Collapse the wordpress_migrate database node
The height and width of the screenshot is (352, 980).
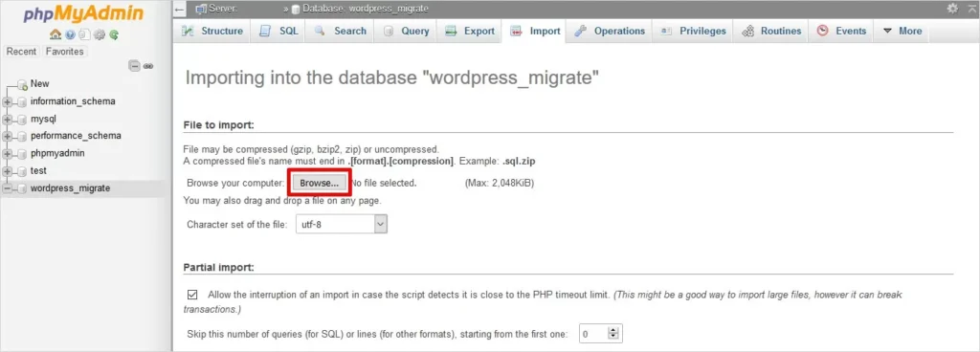[x=8, y=188]
